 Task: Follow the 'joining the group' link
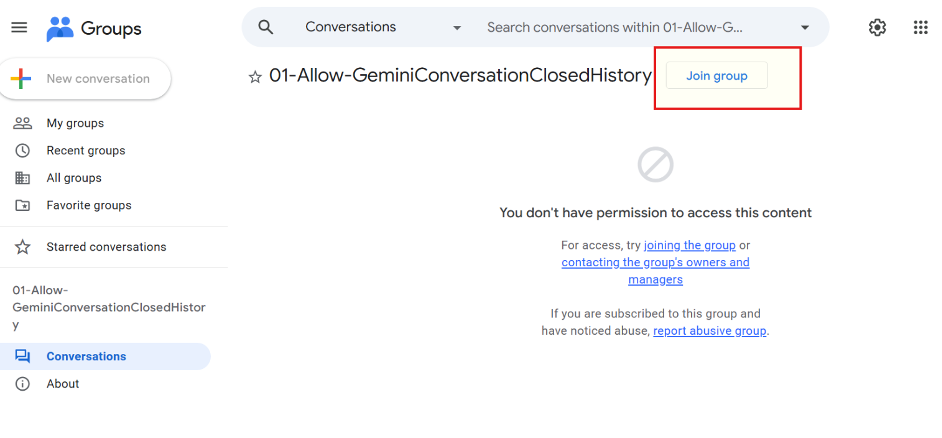(x=690, y=245)
